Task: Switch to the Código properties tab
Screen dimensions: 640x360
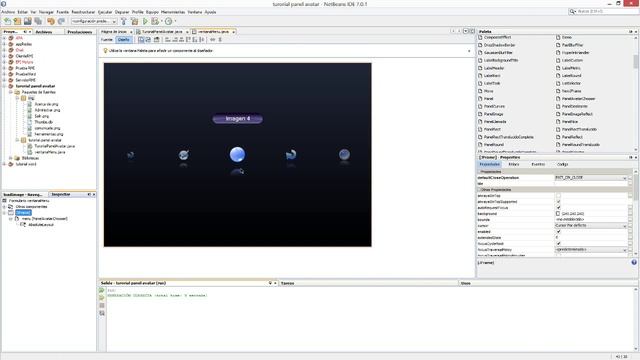Action: coord(562,164)
